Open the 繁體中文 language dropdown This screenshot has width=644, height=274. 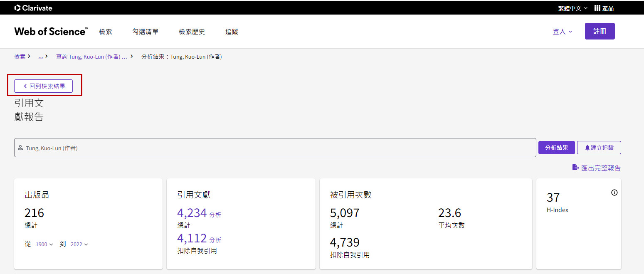pos(573,8)
